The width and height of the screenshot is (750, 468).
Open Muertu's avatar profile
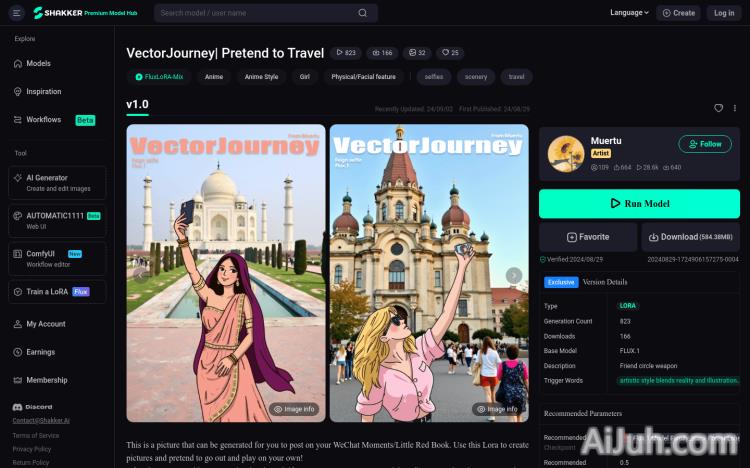pyautogui.click(x=566, y=154)
